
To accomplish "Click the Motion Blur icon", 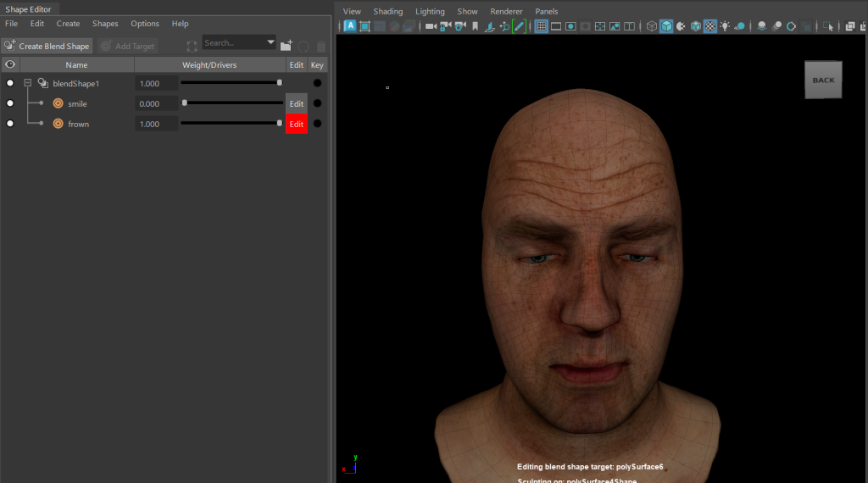I will (x=776, y=26).
